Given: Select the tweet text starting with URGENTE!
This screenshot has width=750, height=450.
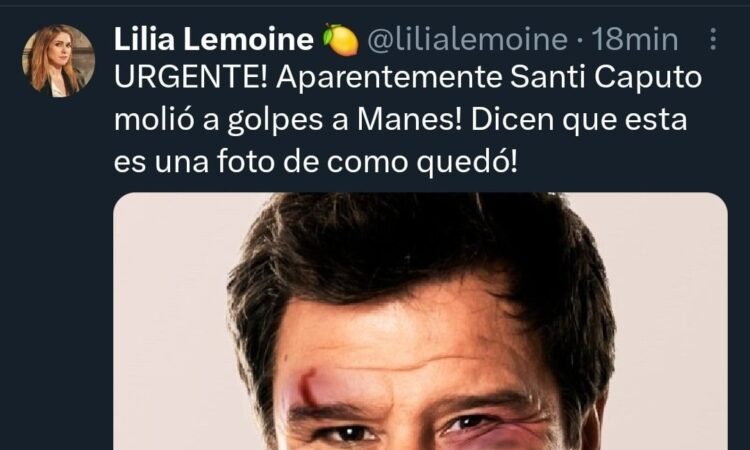Looking at the screenshot, I should point(408,119).
